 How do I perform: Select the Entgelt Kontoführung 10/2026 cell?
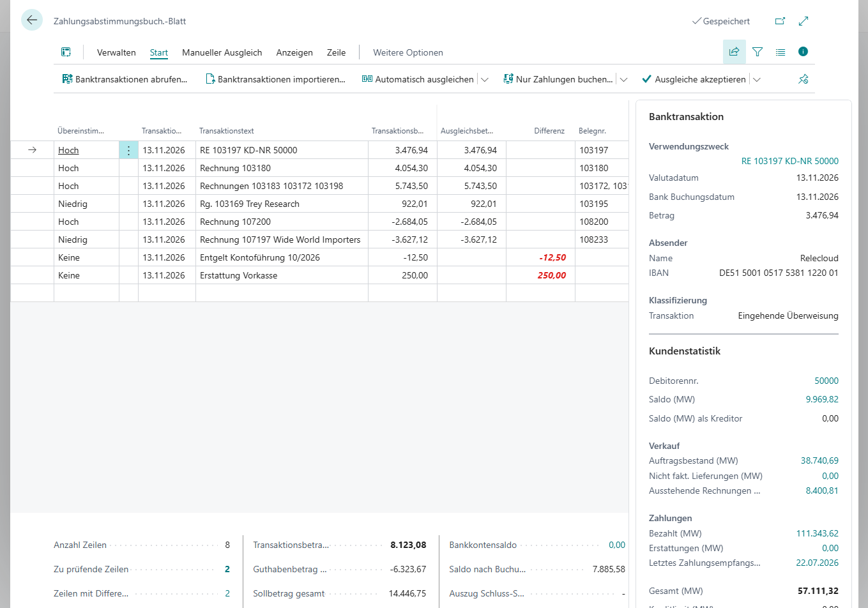[x=282, y=257]
